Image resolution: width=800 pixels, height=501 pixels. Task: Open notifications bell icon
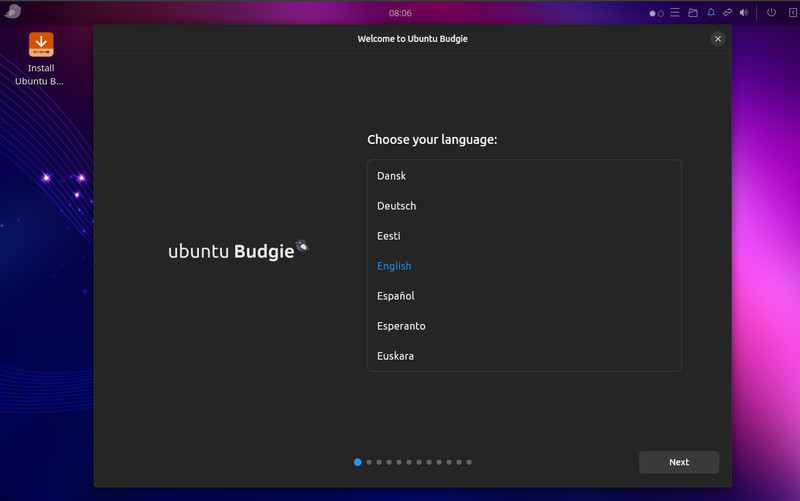coord(711,13)
